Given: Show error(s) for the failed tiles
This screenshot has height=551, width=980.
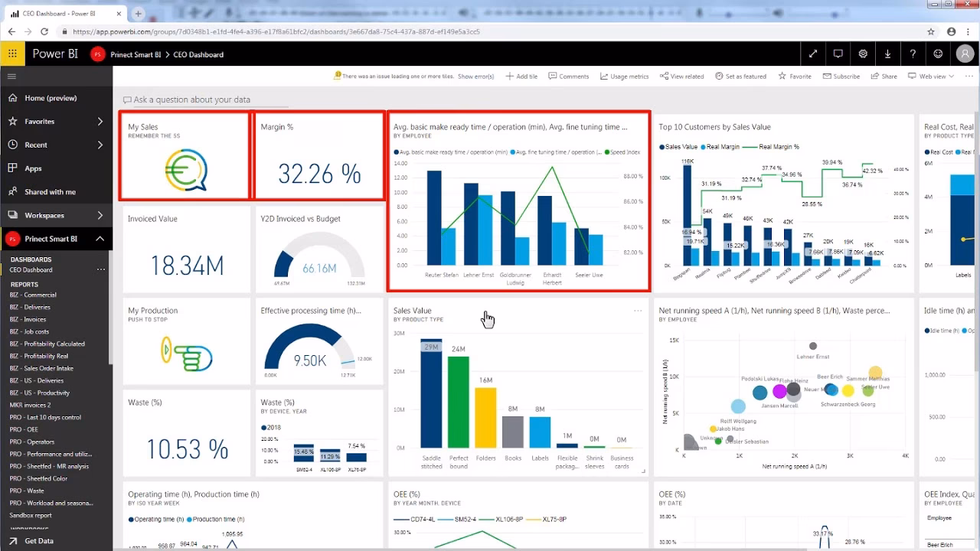Looking at the screenshot, I should click(475, 76).
